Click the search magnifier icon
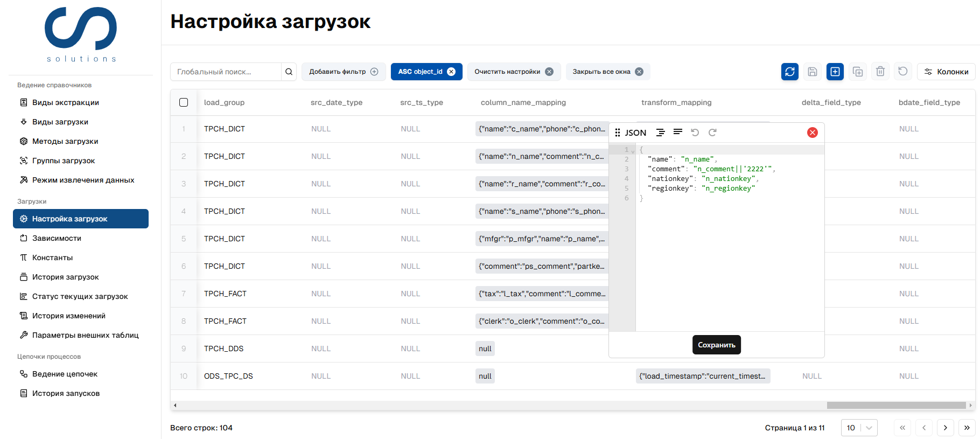This screenshot has width=980, height=439. point(289,72)
